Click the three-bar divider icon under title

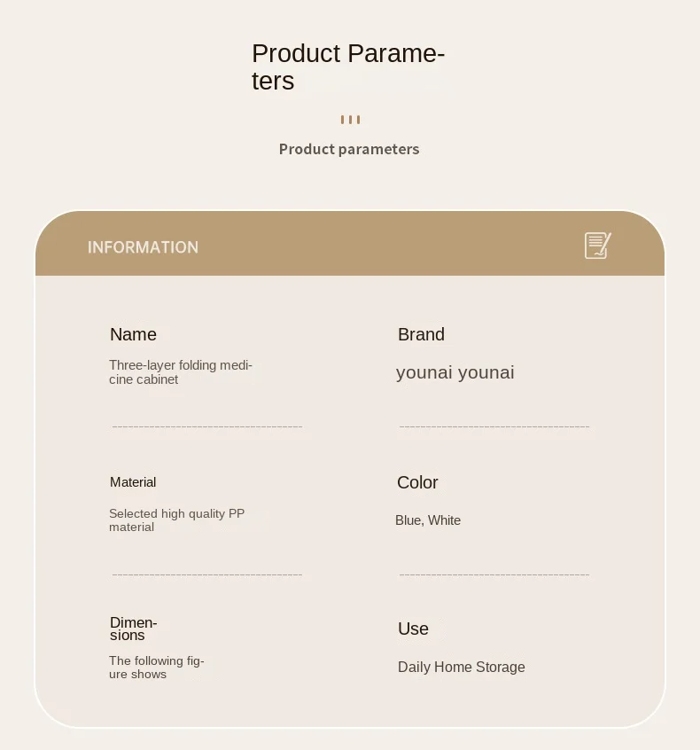[350, 120]
